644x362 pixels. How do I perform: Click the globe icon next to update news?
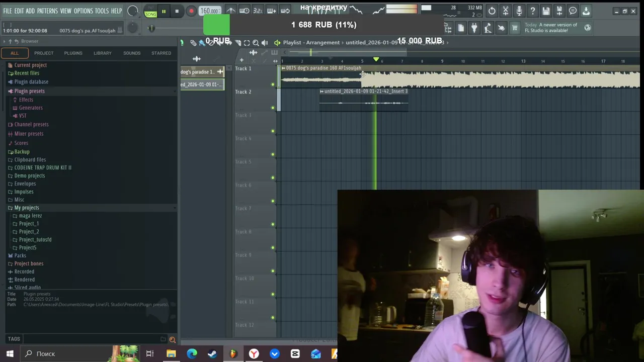click(x=588, y=28)
